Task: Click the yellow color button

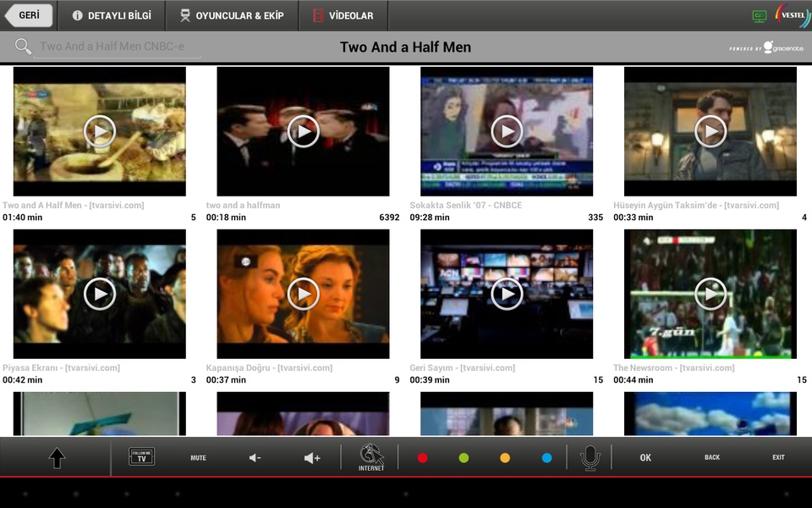Action: [505, 458]
